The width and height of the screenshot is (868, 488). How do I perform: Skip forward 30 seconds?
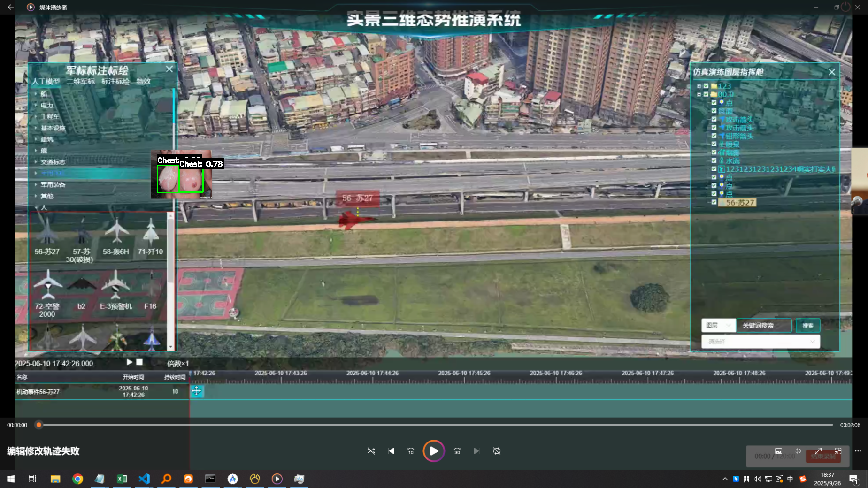click(x=457, y=451)
